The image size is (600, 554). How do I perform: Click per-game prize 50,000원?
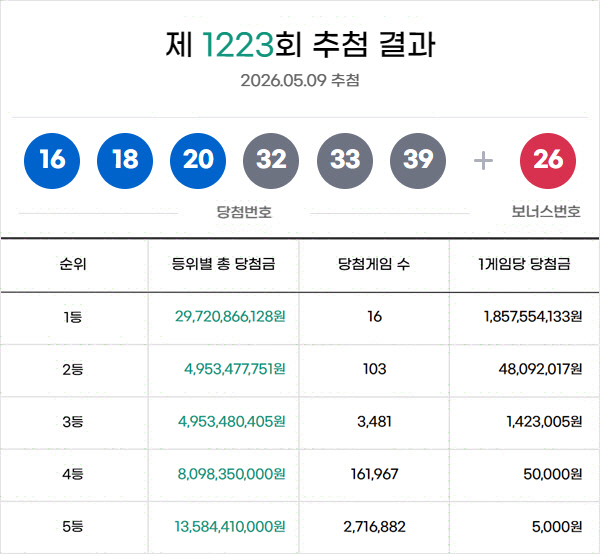(553, 474)
